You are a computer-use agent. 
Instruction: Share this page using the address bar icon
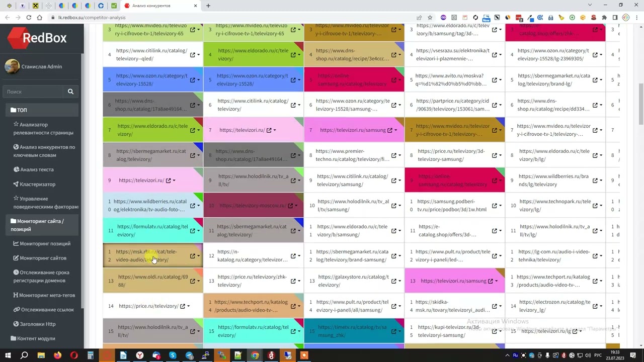click(x=419, y=18)
